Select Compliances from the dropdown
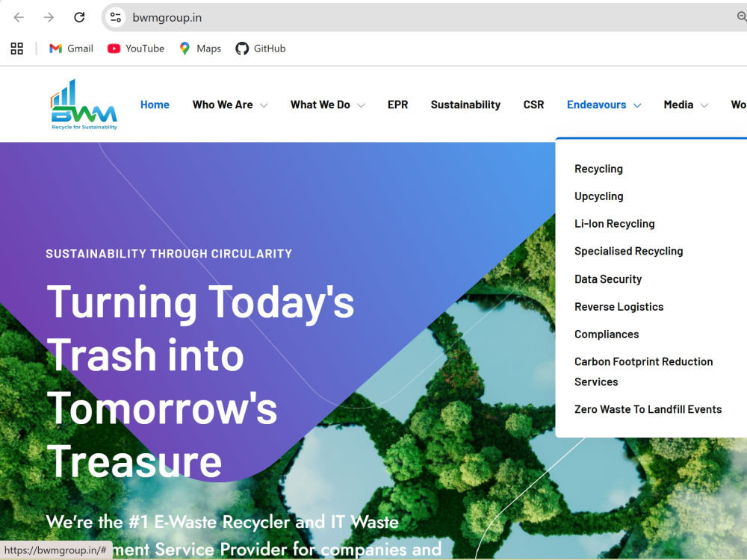 [607, 335]
